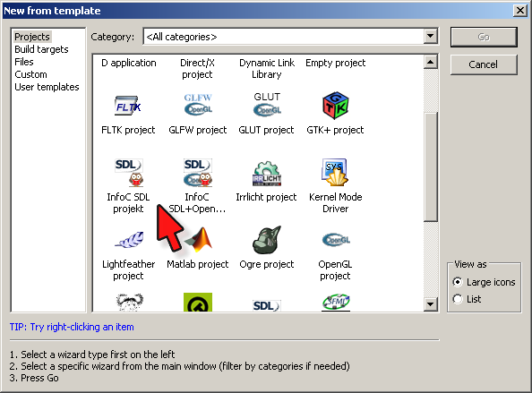Open the Category dropdown arrow

pos(430,36)
